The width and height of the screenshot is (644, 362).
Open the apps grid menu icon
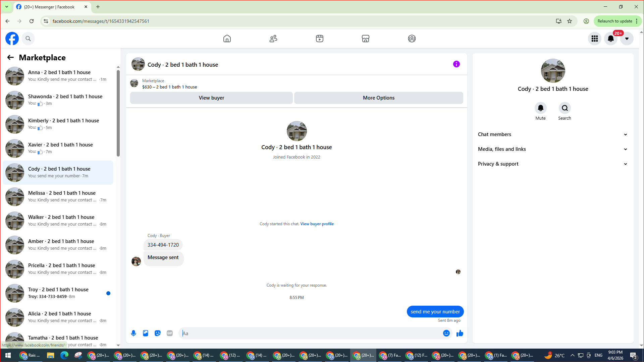click(595, 39)
